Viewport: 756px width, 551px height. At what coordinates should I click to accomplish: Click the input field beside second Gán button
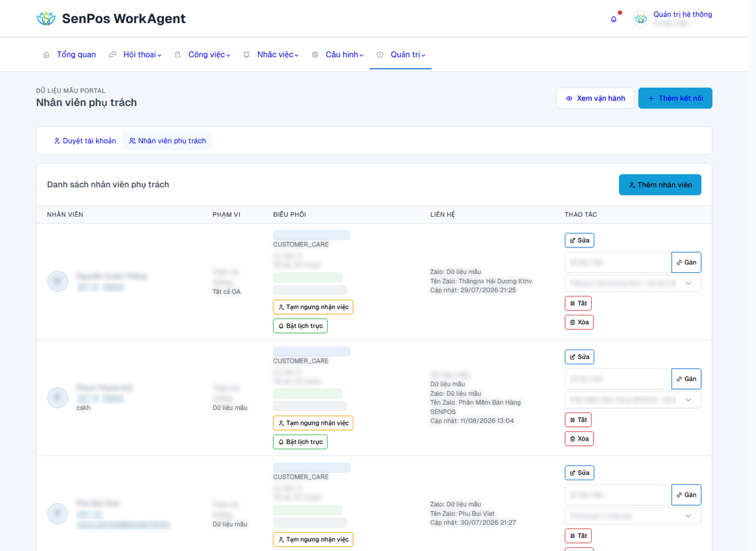pyautogui.click(x=618, y=379)
